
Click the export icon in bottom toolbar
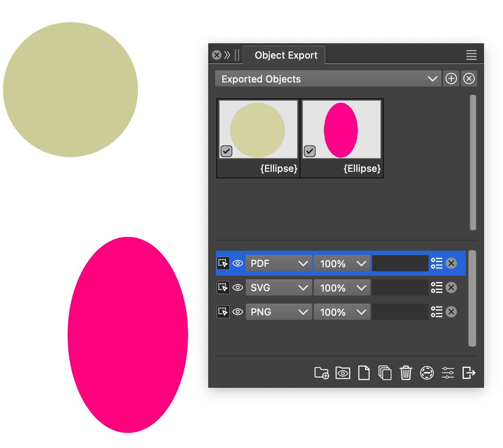coord(469,373)
